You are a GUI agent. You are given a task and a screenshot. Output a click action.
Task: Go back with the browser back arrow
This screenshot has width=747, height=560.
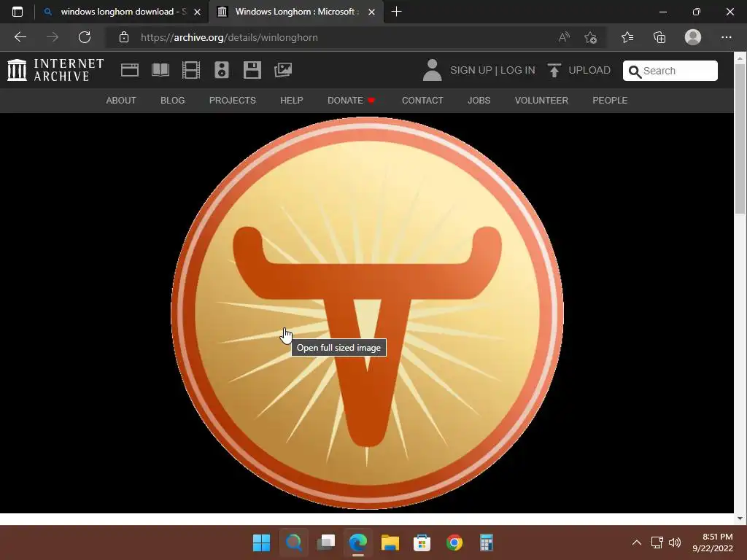pyautogui.click(x=20, y=37)
